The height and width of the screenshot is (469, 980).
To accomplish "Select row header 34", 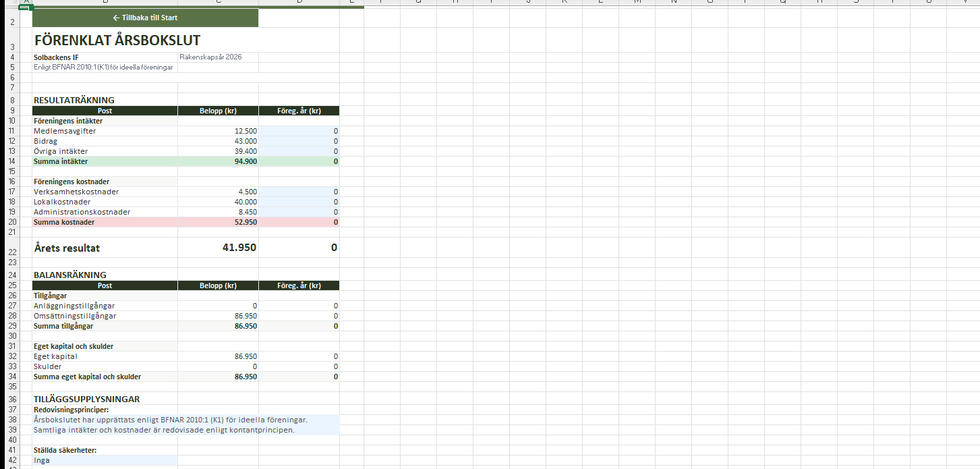I will [12, 377].
